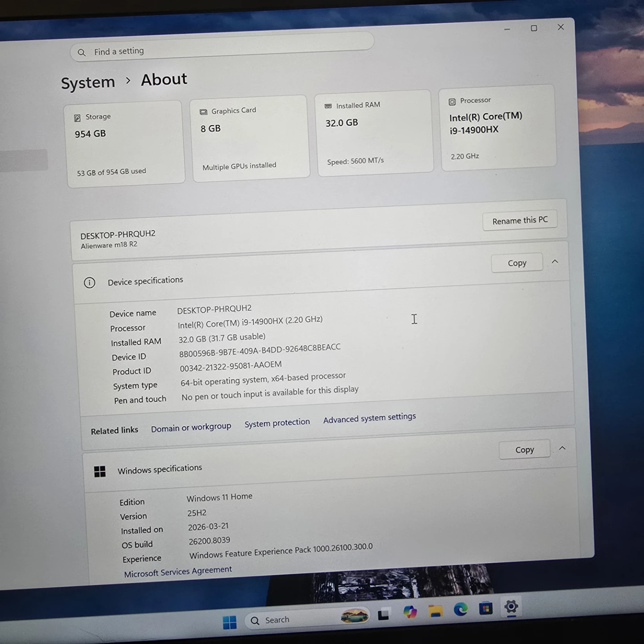The image size is (644, 644).
Task: Click the About breadcrumb title
Action: point(164,80)
